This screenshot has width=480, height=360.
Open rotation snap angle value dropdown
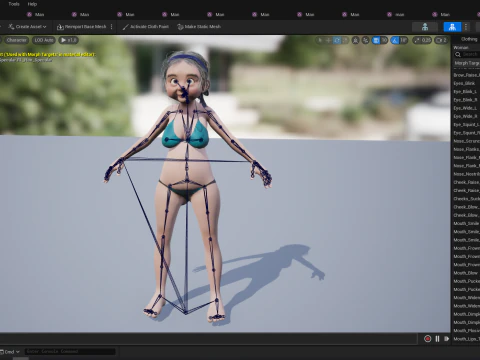(404, 40)
